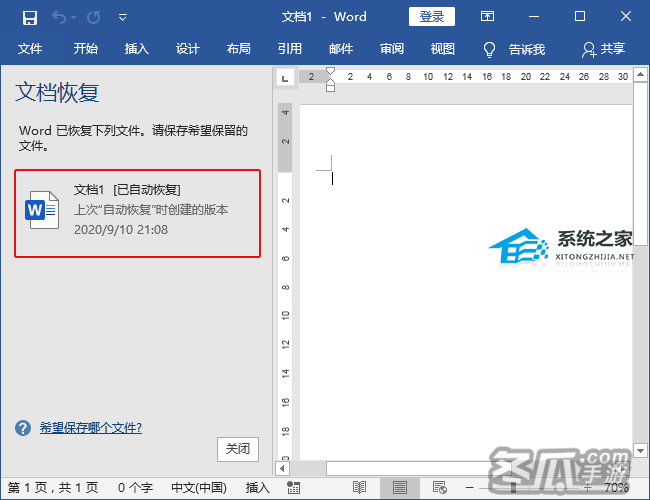Click the 告诉我 search field
This screenshot has height=500, width=650.
pos(526,49)
